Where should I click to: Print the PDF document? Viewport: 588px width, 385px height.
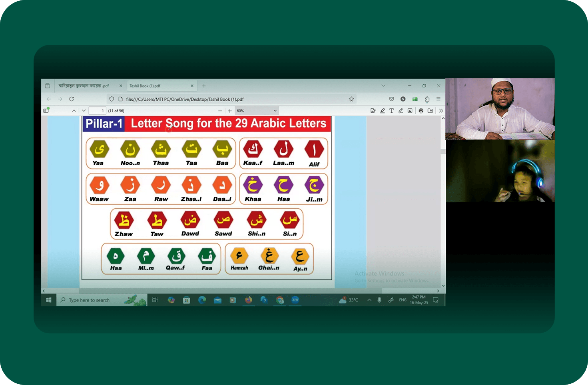[421, 111]
